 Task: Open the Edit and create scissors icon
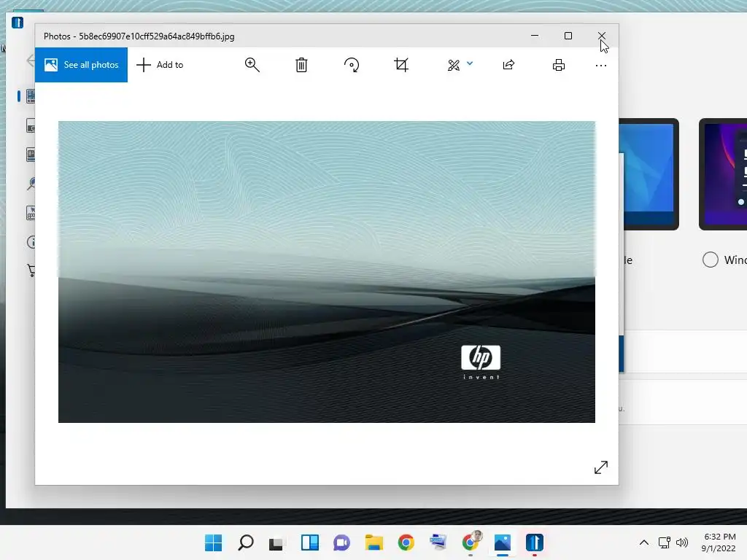point(454,65)
